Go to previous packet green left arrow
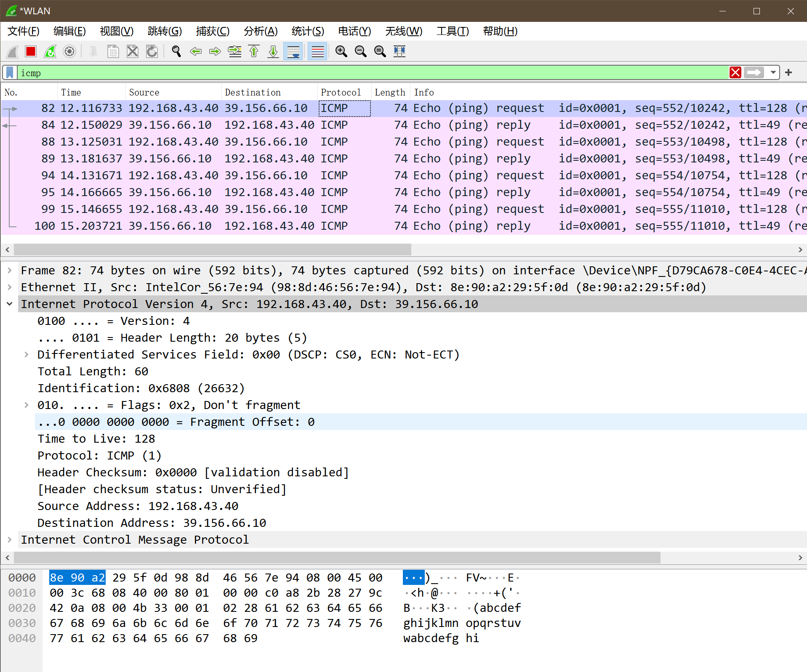This screenshot has height=672, width=807. 196,51
